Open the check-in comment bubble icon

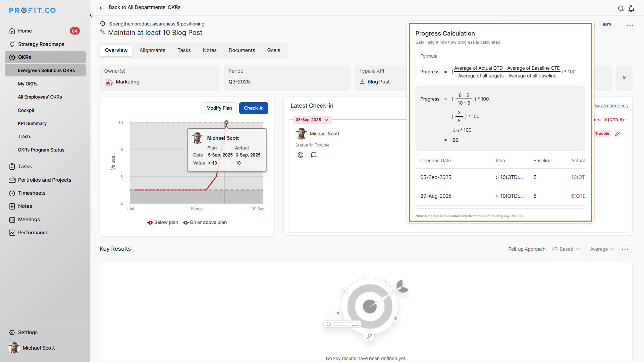(314, 155)
